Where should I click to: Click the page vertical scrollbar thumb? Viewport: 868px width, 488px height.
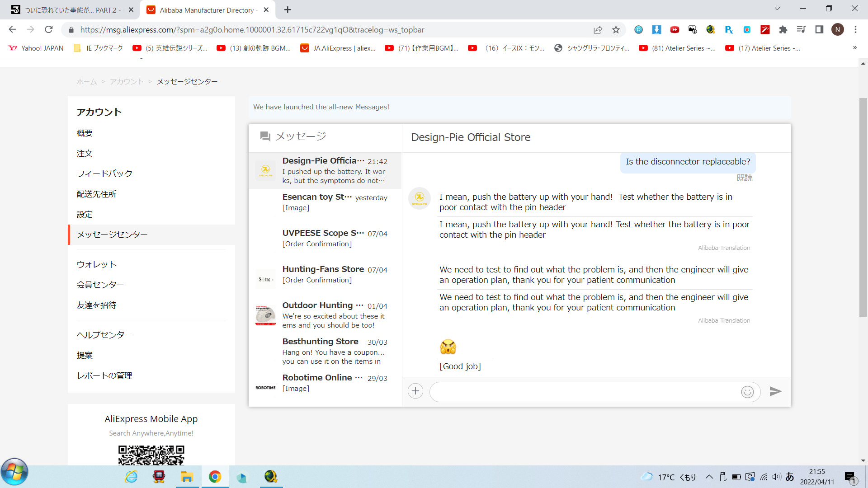click(863, 208)
